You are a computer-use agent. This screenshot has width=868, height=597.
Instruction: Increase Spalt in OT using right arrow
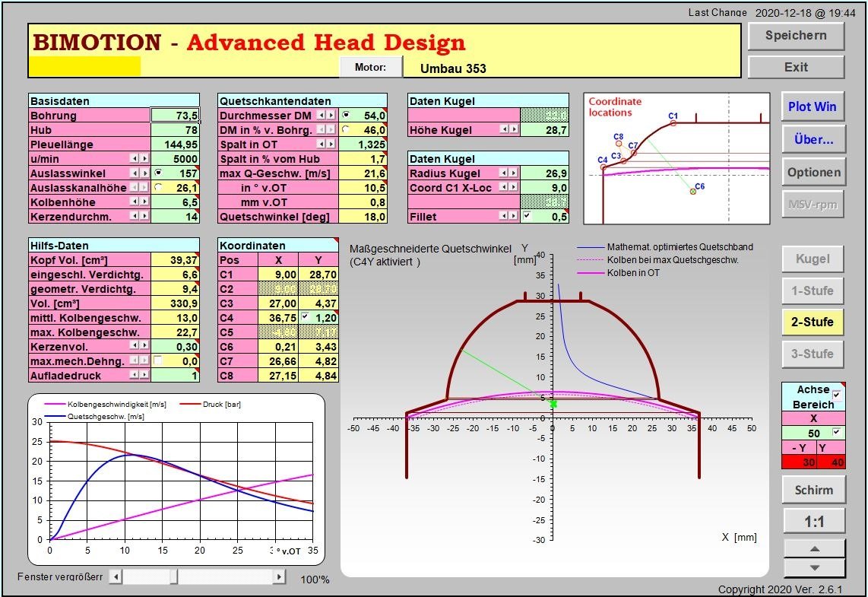(331, 144)
